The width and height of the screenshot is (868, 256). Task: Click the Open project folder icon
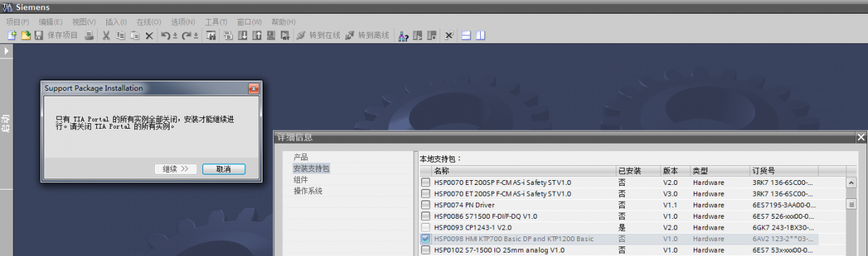[26, 35]
